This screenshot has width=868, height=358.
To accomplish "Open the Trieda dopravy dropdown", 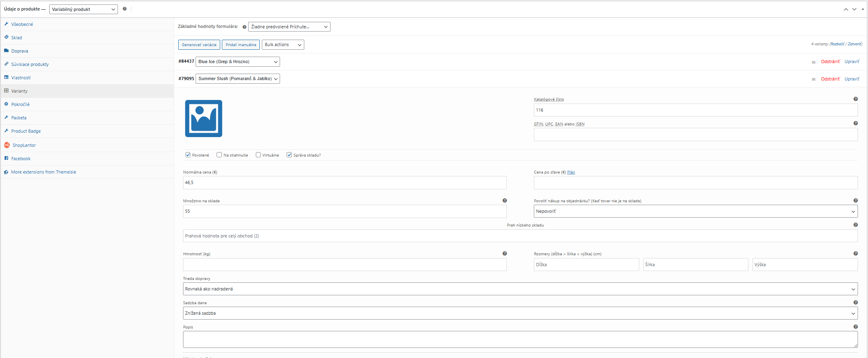I will coord(520,289).
